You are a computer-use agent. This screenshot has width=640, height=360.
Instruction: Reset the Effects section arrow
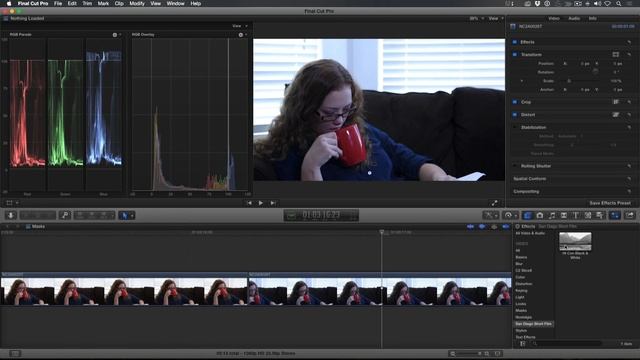click(x=629, y=42)
